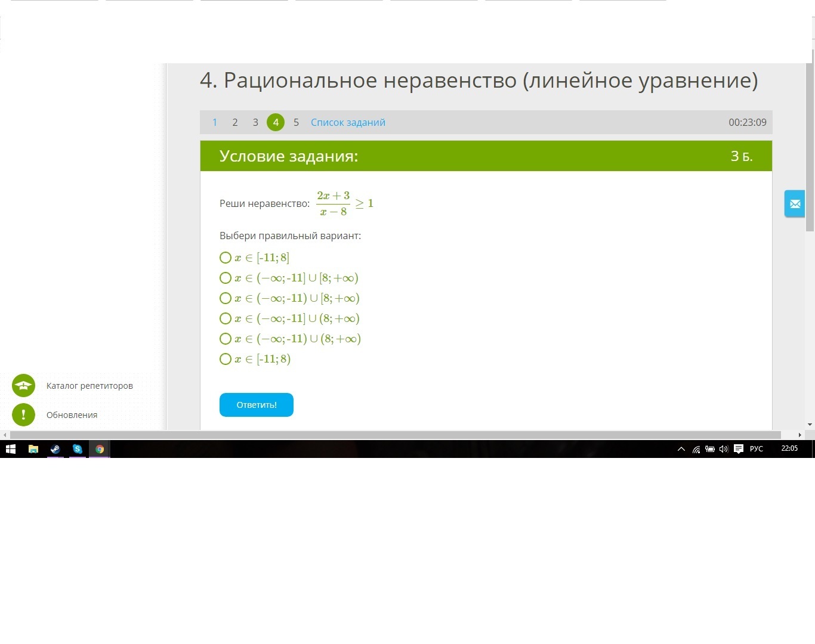
Task: Open Skype from the taskbar
Action: click(x=78, y=449)
